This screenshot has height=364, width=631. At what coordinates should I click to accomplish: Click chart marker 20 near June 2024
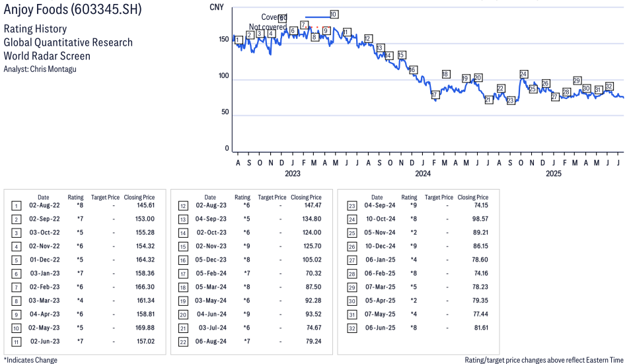coord(478,78)
